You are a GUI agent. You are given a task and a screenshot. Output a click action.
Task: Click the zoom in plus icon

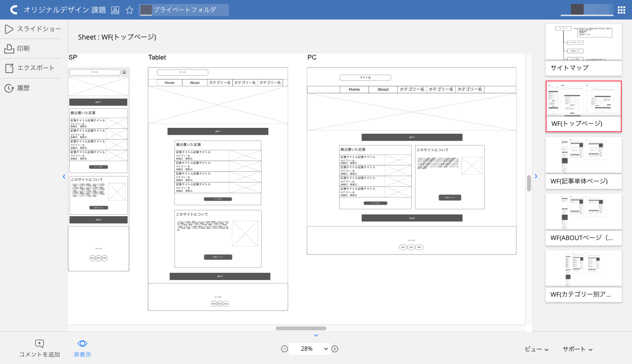click(335, 349)
